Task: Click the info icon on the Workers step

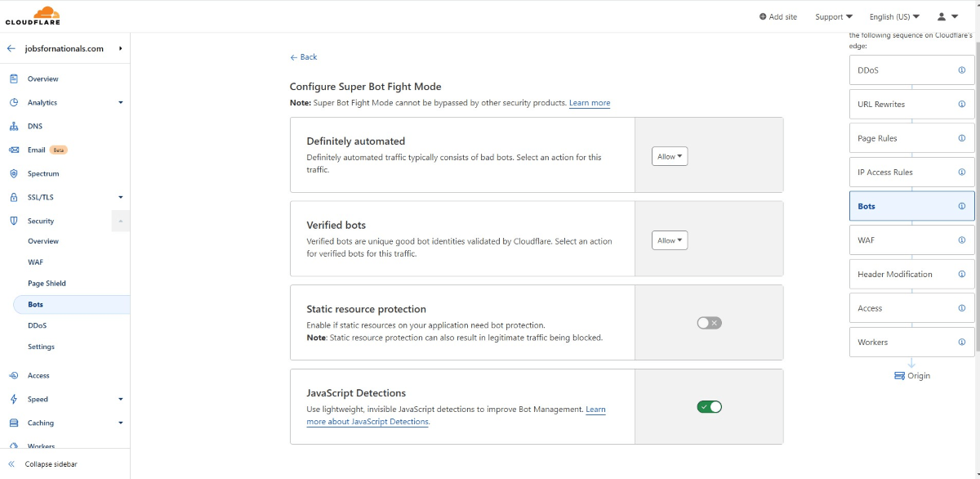Action: [x=961, y=342]
